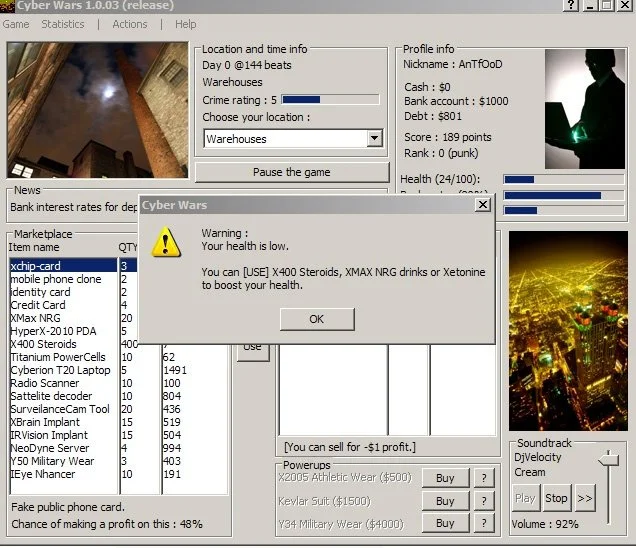Buy the X2005 Athletic Wear powerup
Image resolution: width=636 pixels, height=548 pixels.
point(445,478)
